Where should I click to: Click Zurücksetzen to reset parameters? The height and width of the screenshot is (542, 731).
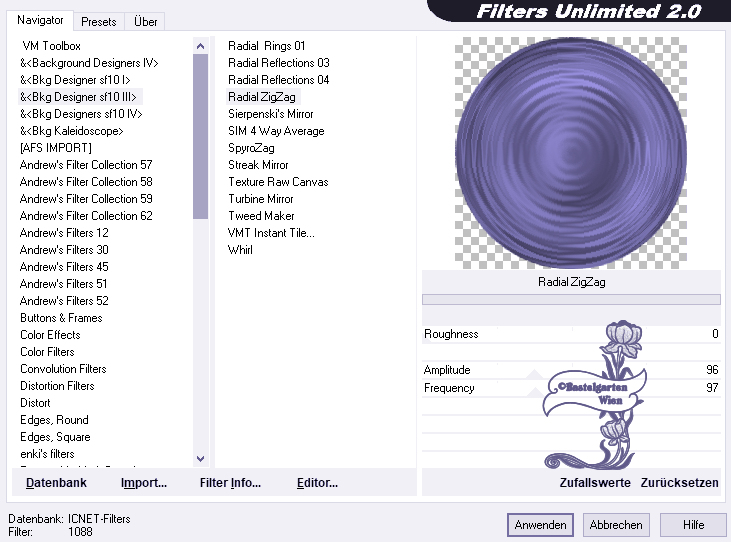679,483
